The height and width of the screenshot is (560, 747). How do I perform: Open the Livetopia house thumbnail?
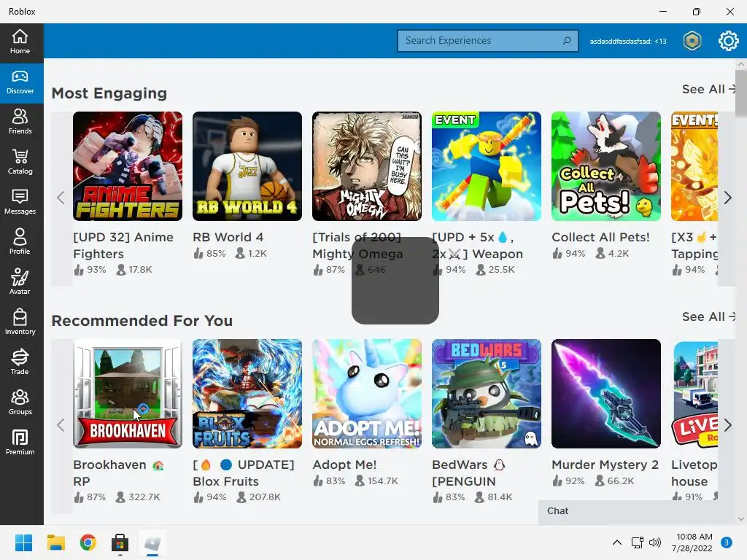(694, 394)
